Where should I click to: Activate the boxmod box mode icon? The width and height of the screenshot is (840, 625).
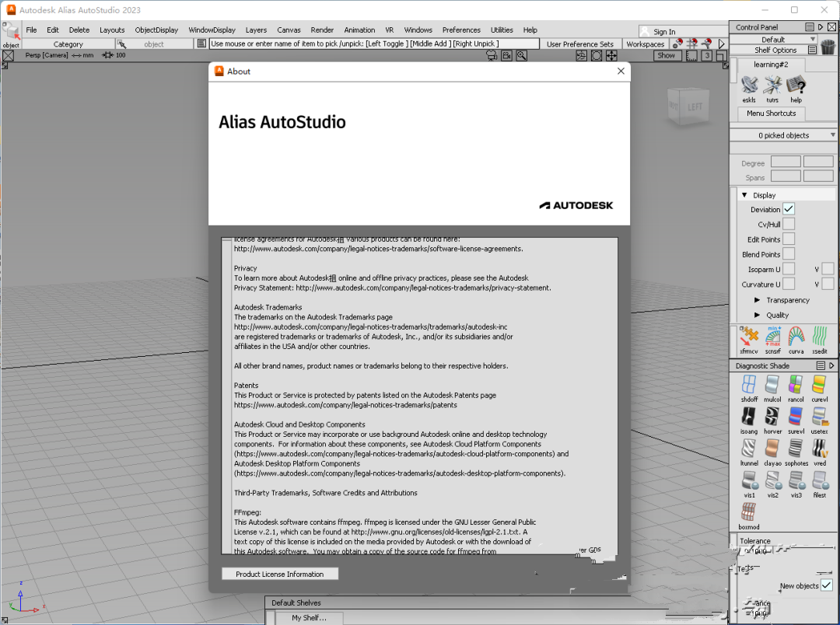tap(749, 512)
